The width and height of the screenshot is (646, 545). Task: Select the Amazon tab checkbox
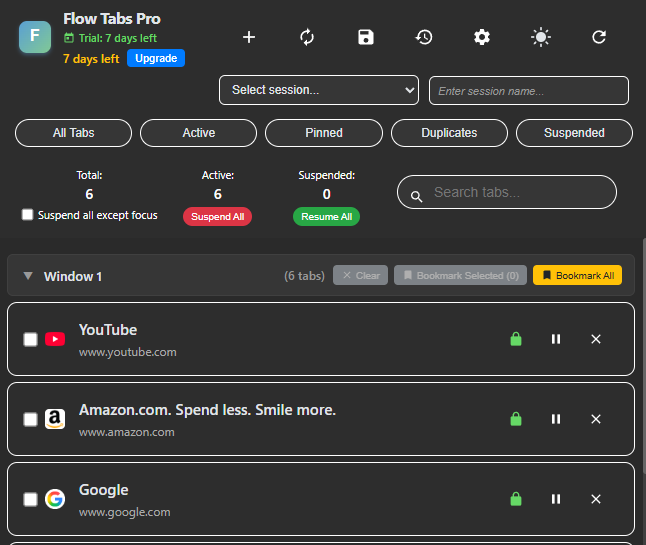tap(31, 419)
